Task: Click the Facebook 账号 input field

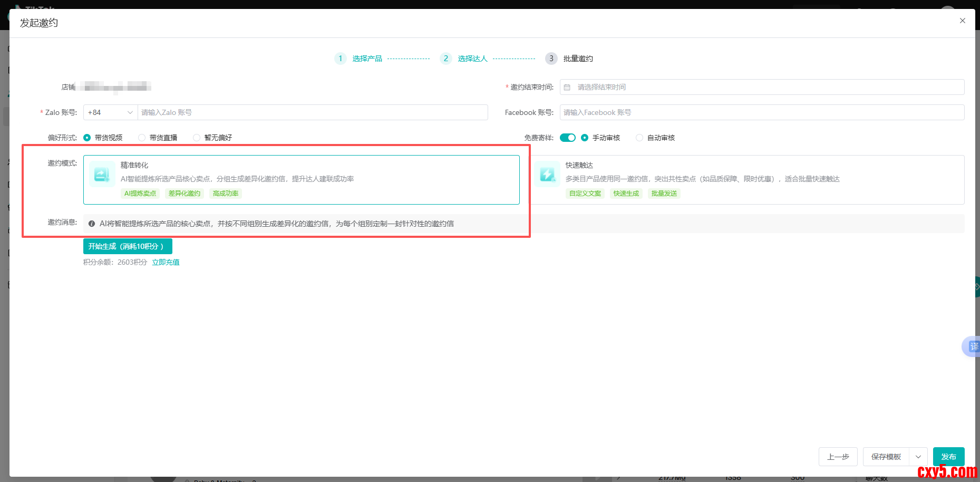Action: pos(762,112)
